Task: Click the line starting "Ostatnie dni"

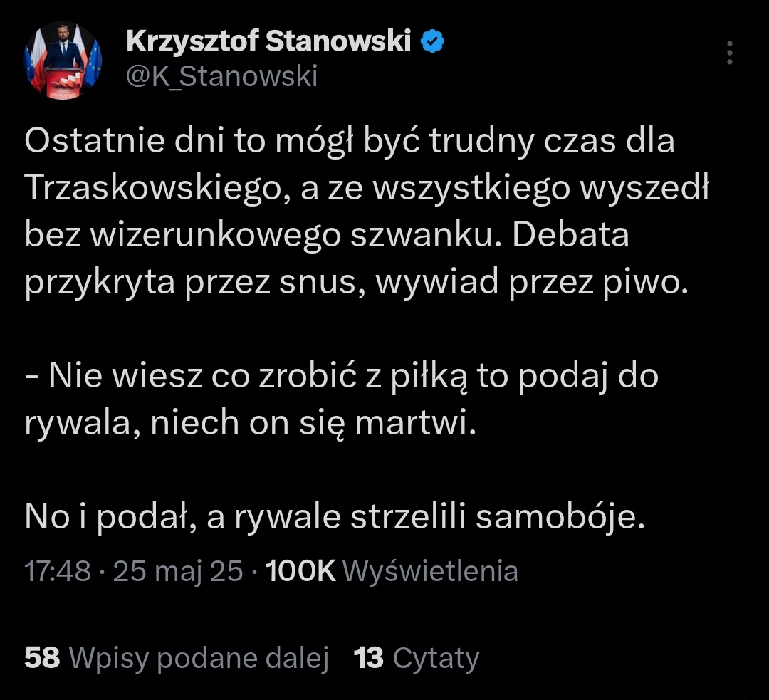Action: (349, 142)
